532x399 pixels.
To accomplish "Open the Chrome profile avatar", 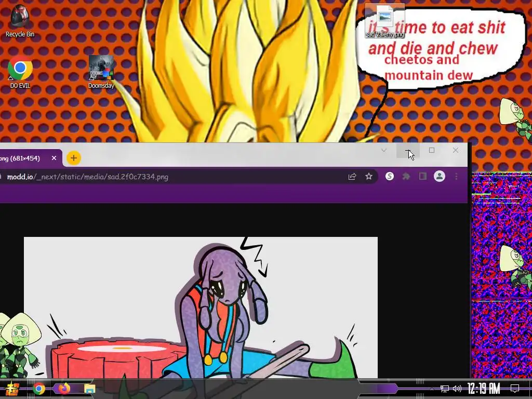I will tap(440, 176).
